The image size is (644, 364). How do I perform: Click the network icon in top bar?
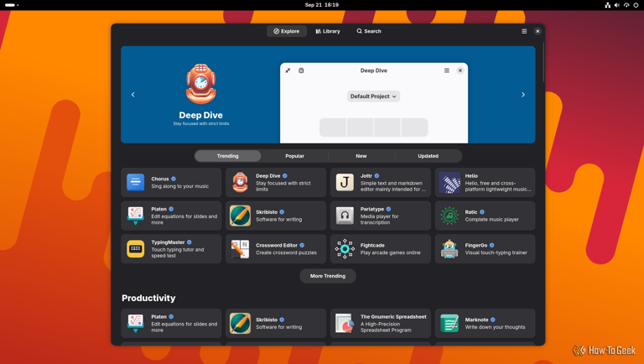pyautogui.click(x=607, y=5)
